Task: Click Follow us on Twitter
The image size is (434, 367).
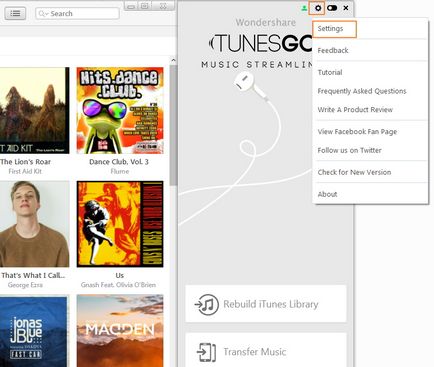Action: coord(349,150)
